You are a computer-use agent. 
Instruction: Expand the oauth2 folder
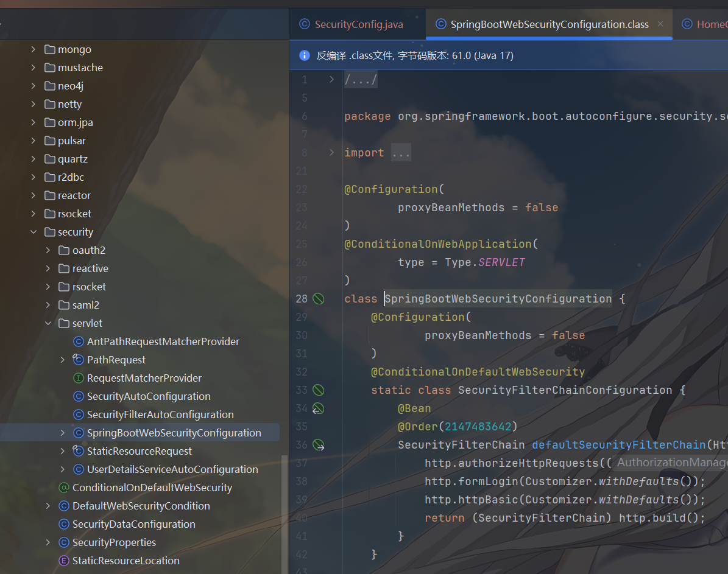[48, 250]
